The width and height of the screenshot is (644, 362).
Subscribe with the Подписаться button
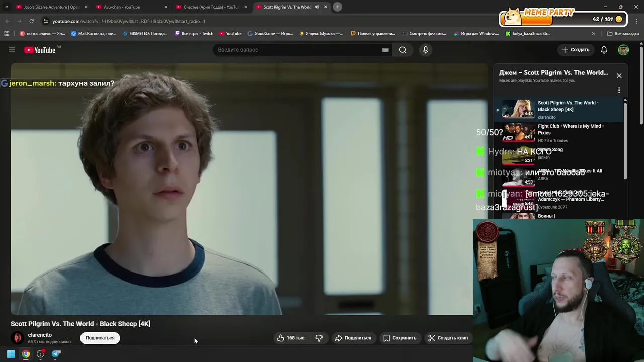tap(100, 338)
